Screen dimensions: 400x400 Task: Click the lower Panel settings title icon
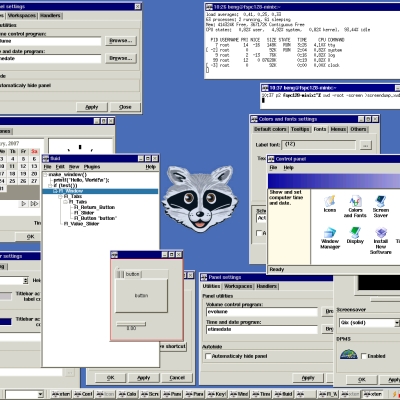click(x=204, y=277)
